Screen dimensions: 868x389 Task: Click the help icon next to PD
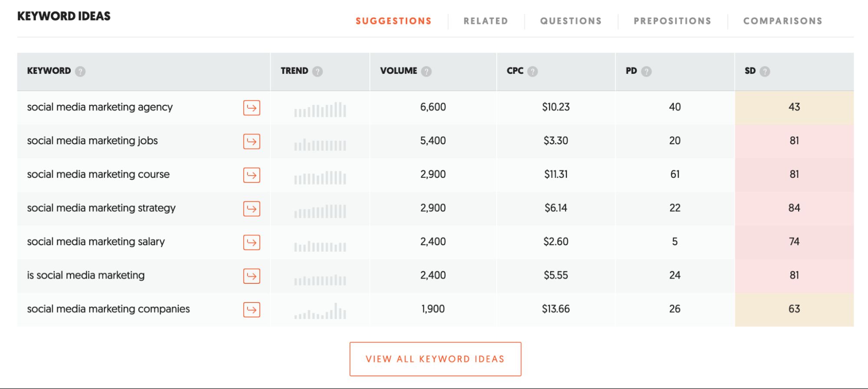coord(647,70)
